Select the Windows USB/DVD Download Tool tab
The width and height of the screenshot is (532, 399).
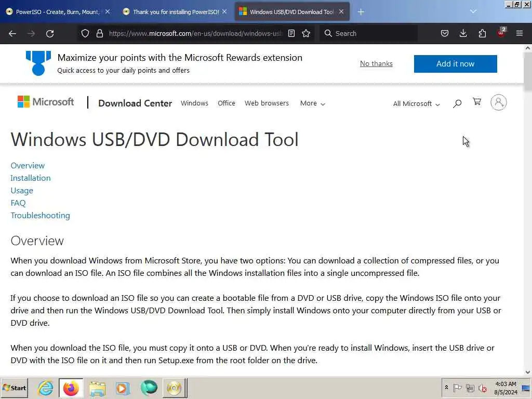pos(292,12)
